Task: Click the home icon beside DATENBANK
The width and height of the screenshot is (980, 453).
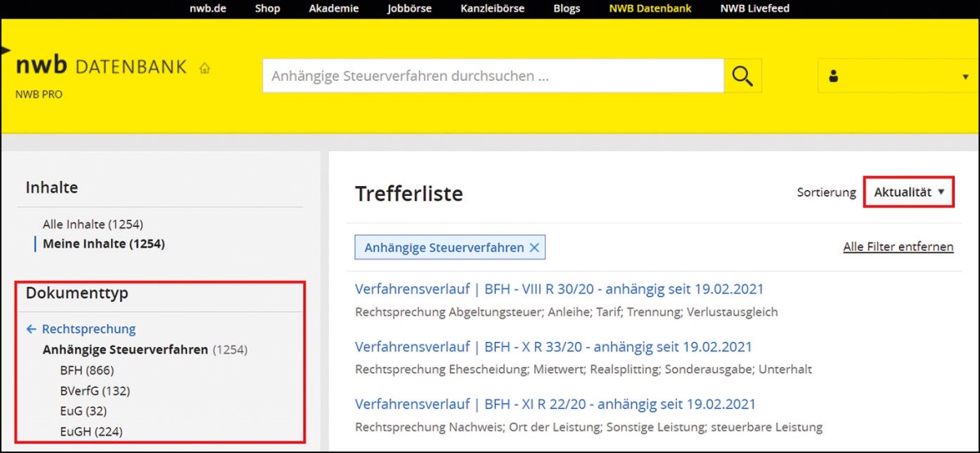Action: (204, 68)
